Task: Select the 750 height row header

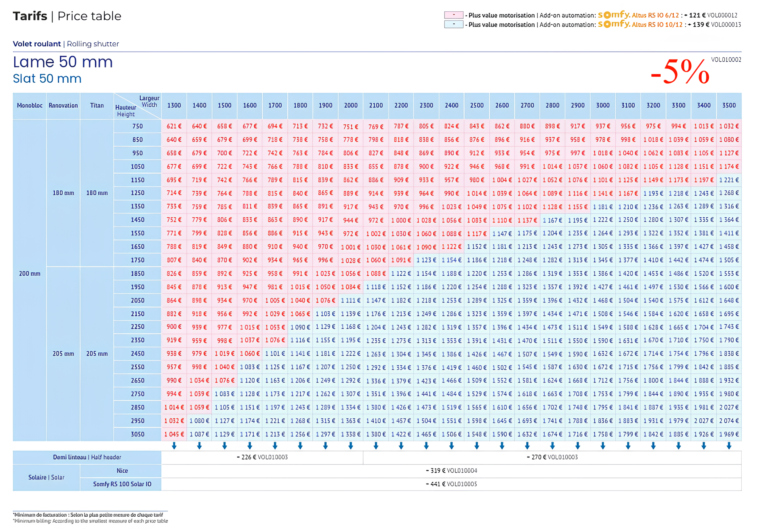Action: click(137, 126)
